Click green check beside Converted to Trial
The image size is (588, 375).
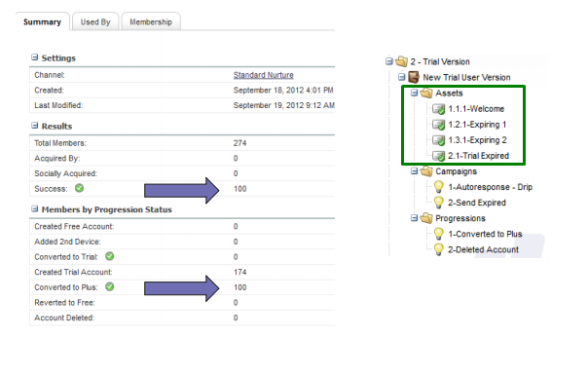click(109, 256)
